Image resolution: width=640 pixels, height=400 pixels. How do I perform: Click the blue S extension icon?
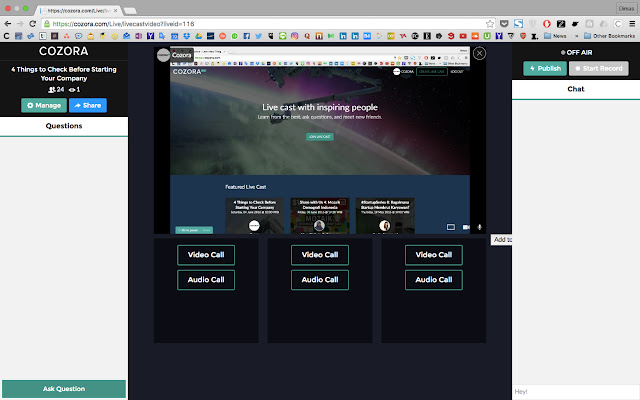coord(518,24)
